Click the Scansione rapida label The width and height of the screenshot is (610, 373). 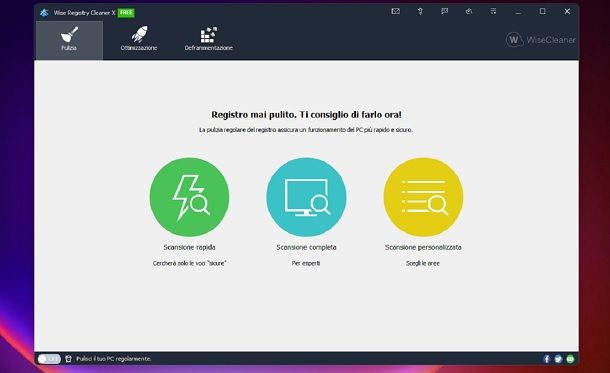[x=189, y=247]
